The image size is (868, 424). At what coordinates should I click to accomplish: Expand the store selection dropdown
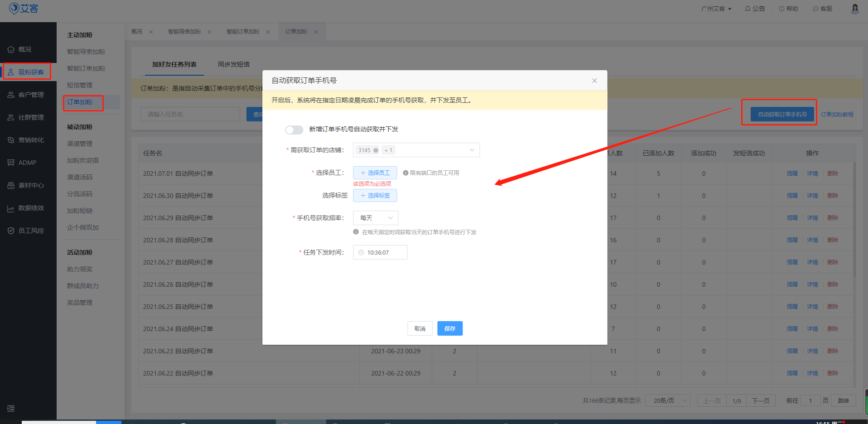click(472, 150)
